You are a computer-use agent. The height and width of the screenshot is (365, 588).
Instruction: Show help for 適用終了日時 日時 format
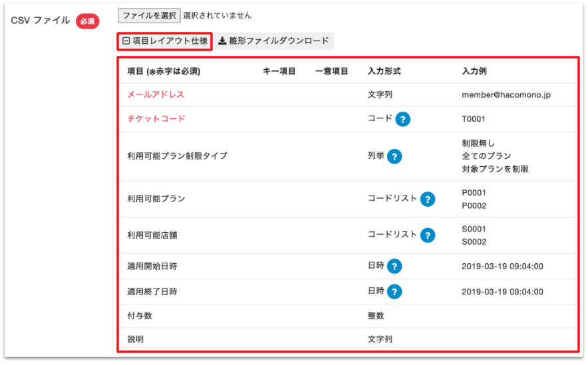pos(394,291)
